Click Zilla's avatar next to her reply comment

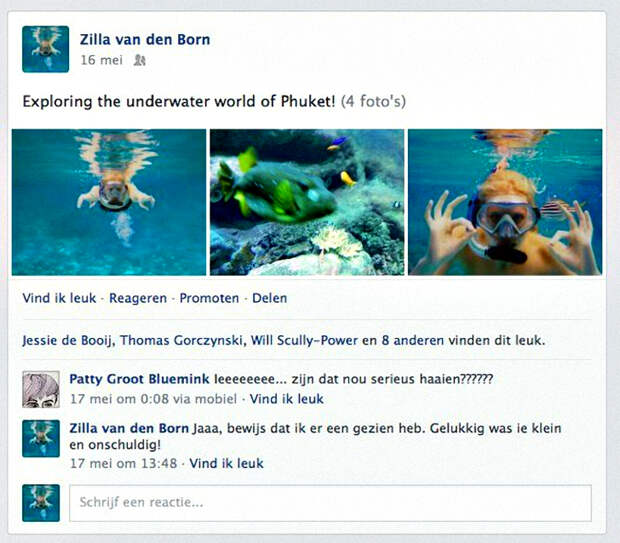click(x=41, y=439)
